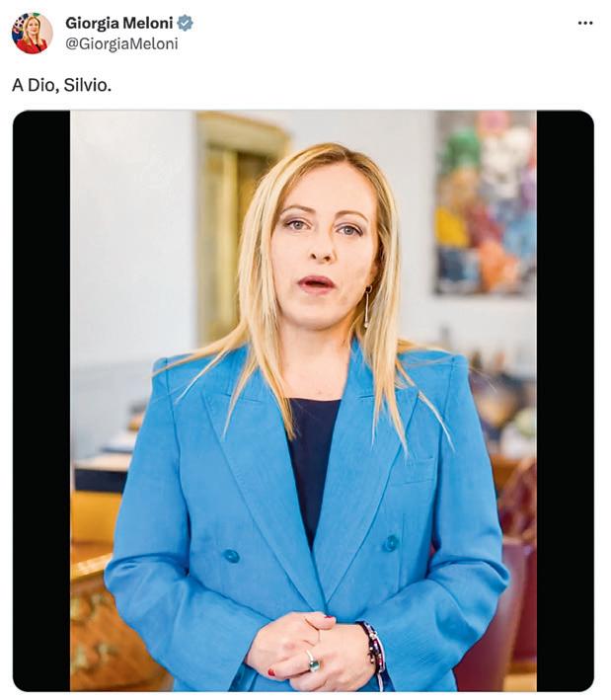Click the Giorgia Meloni display name

[119, 23]
